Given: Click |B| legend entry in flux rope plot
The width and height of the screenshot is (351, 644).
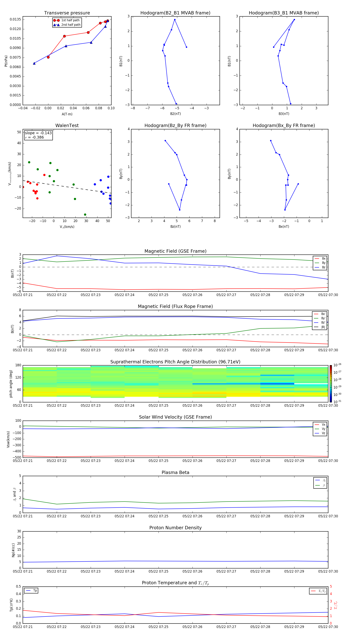Looking at the screenshot, I should pos(320,327).
